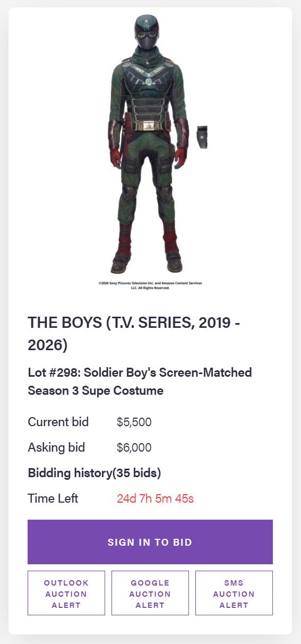Click the Current bid label
301x644 pixels.
point(58,422)
